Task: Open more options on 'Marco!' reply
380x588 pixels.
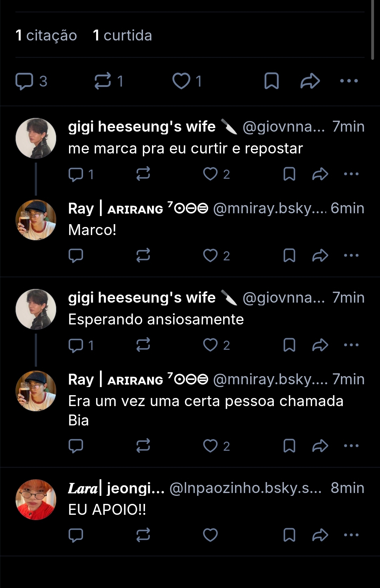Action: (351, 255)
